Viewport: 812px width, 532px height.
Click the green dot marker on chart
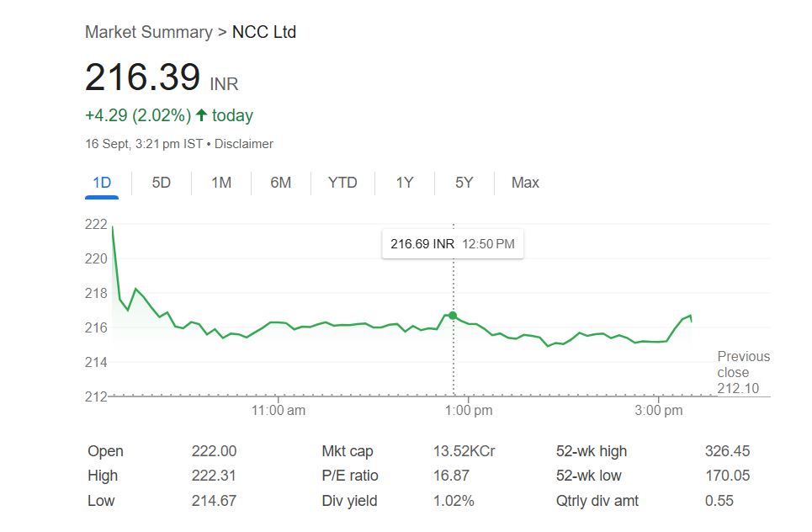tap(453, 316)
